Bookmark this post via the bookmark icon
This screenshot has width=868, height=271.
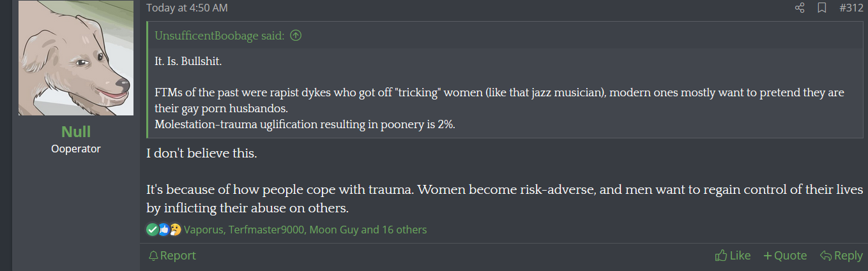[x=822, y=8]
